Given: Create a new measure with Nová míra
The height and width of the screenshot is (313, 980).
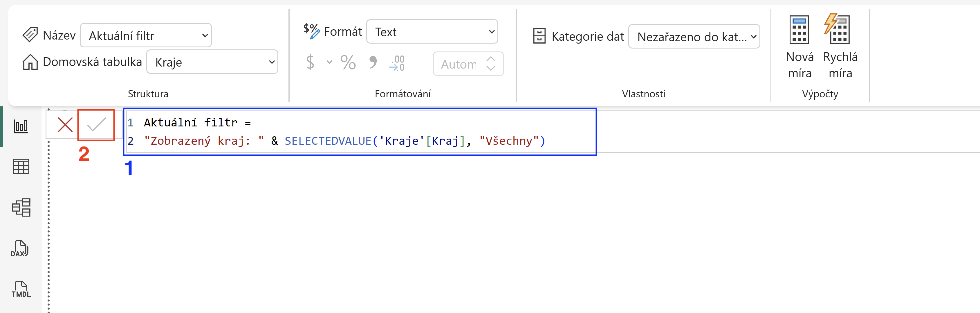Looking at the screenshot, I should pyautogui.click(x=800, y=46).
